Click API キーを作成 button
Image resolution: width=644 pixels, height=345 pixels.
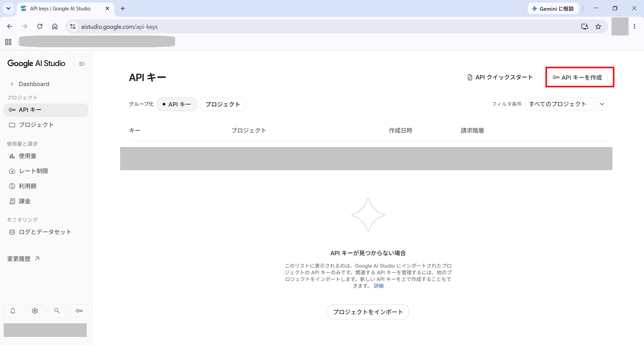tap(577, 77)
